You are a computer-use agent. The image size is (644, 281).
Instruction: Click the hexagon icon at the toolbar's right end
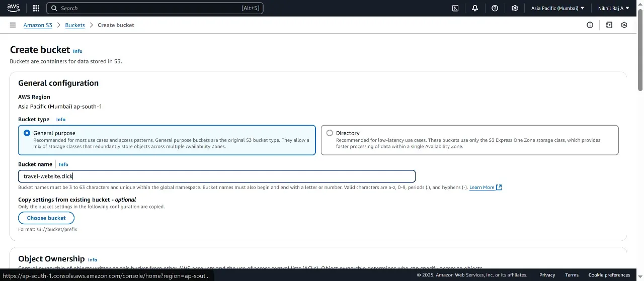624,25
